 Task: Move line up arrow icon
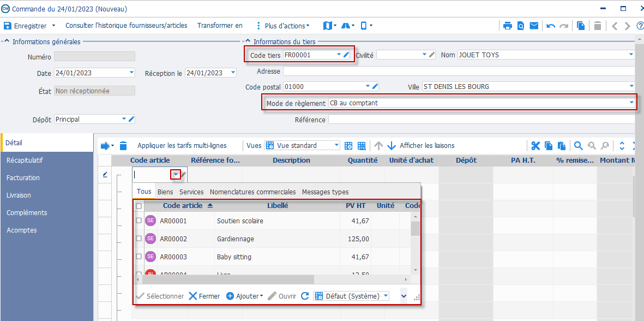pos(378,146)
